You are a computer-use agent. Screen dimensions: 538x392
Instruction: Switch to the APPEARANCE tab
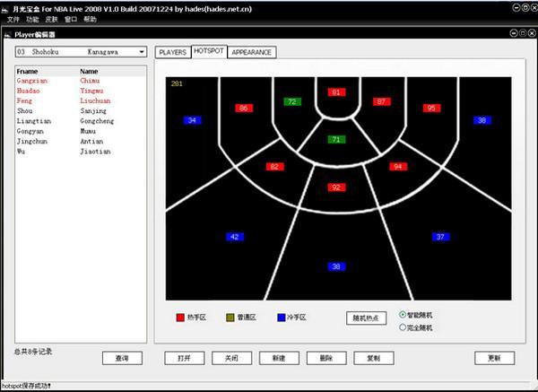click(251, 52)
